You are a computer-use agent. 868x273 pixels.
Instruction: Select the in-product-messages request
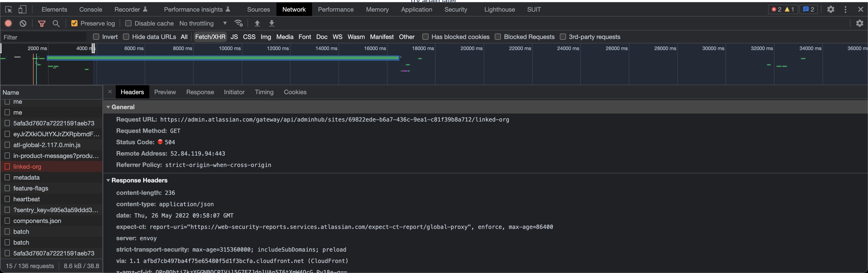pyautogui.click(x=51, y=156)
